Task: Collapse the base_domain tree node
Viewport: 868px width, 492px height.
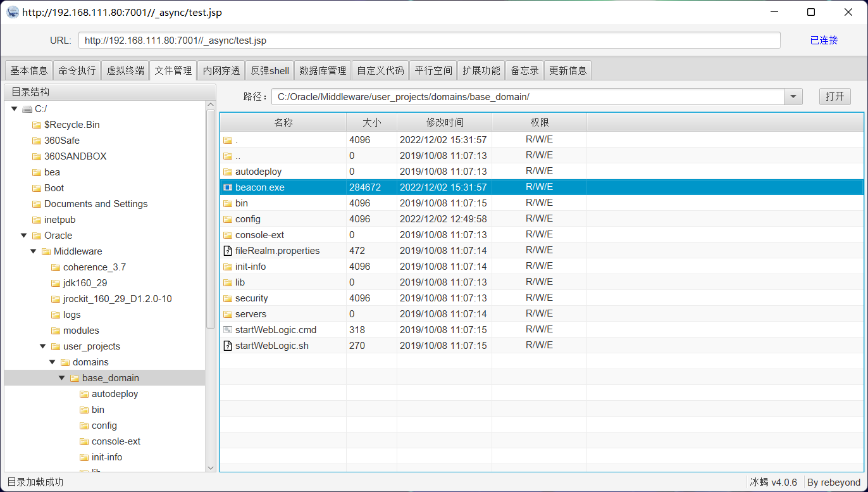Action: 62,378
